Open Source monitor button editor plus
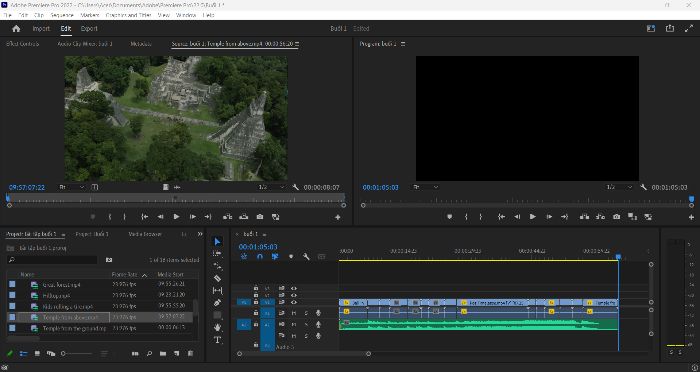Screen dimensions: 700x372 (x=338, y=217)
